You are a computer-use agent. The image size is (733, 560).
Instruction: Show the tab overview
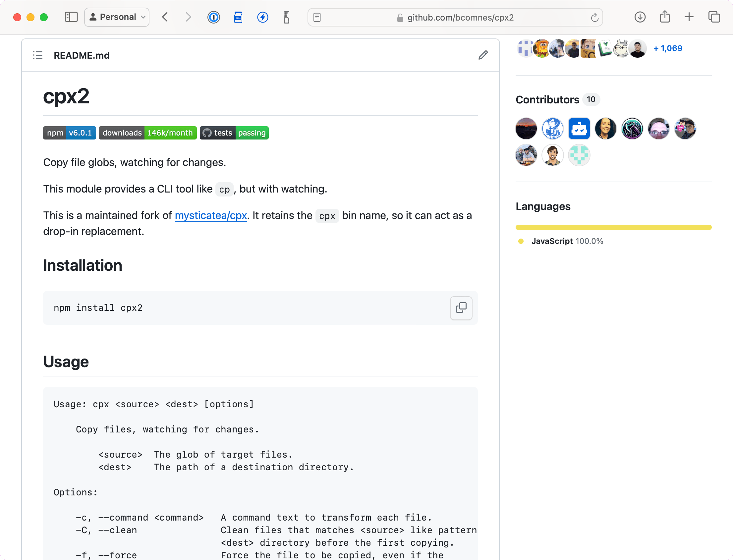point(714,17)
